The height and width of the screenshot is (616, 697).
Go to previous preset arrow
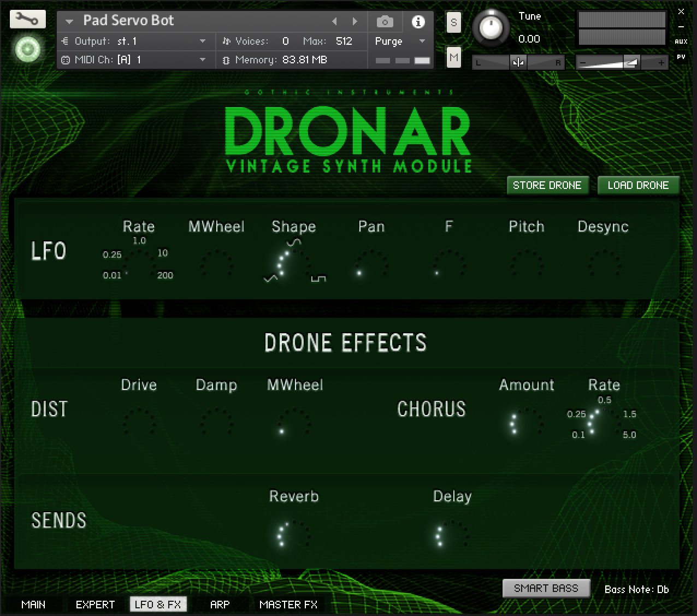pos(334,22)
